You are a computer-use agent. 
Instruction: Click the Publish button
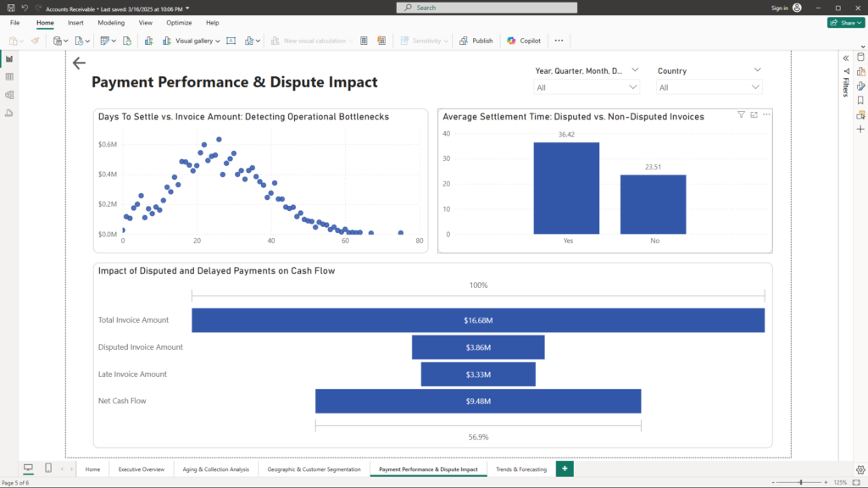(476, 41)
